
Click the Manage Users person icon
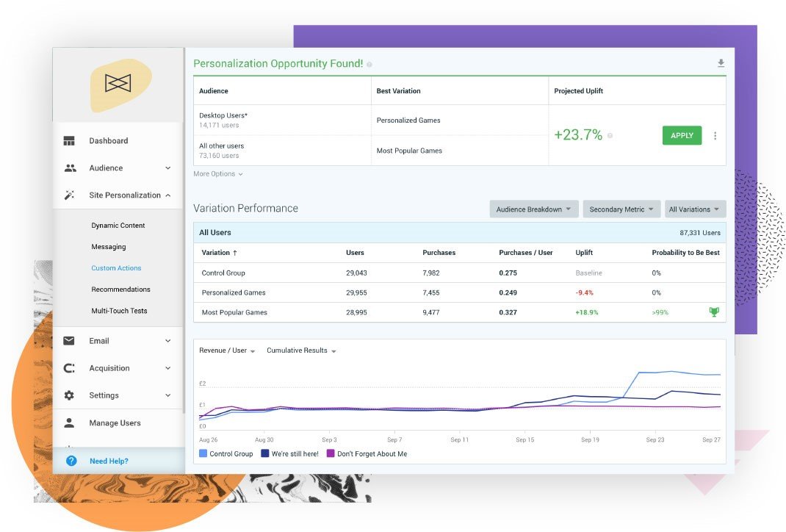tap(69, 423)
